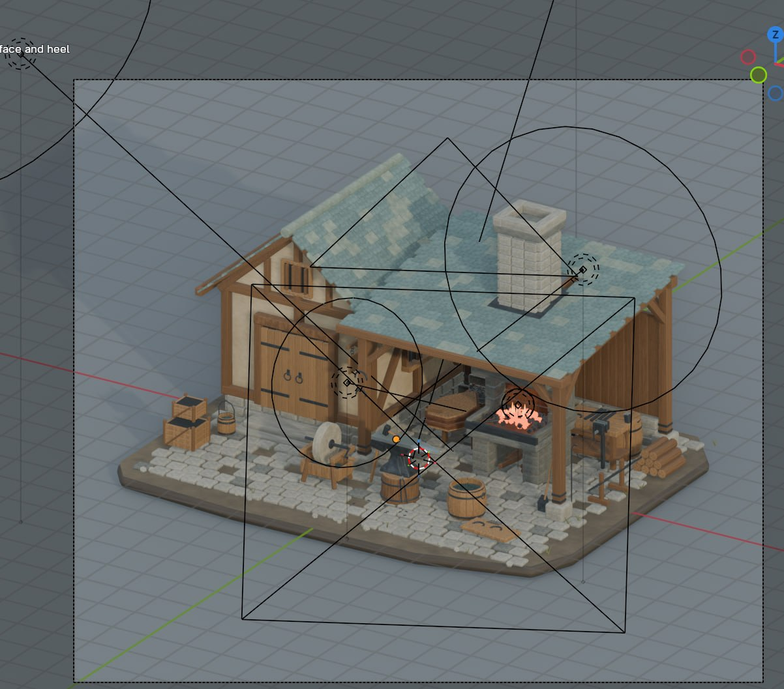Click the 'face and heel' light object
Screen dimensions: 784x689
tap(20, 54)
